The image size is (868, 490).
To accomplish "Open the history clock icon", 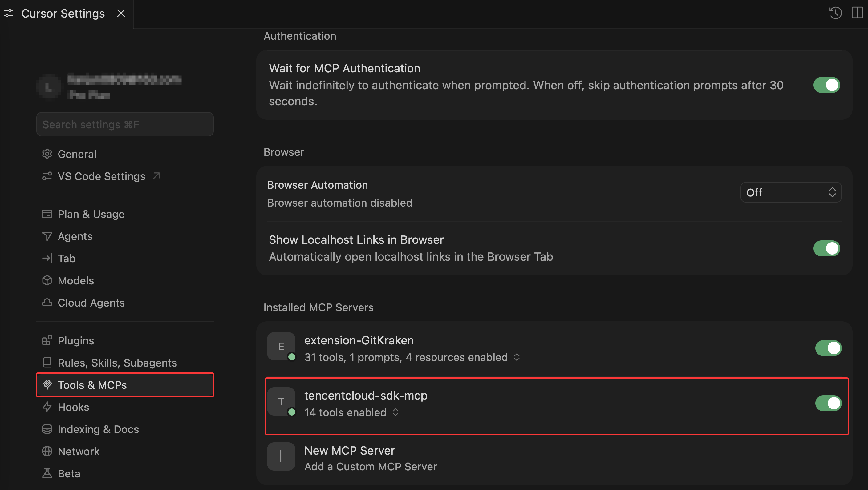I will (836, 14).
